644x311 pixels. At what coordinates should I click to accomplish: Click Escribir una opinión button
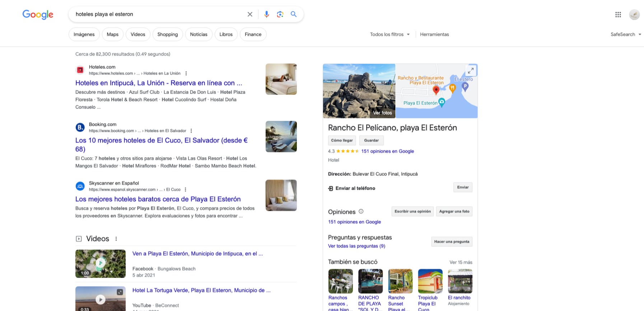pos(412,212)
